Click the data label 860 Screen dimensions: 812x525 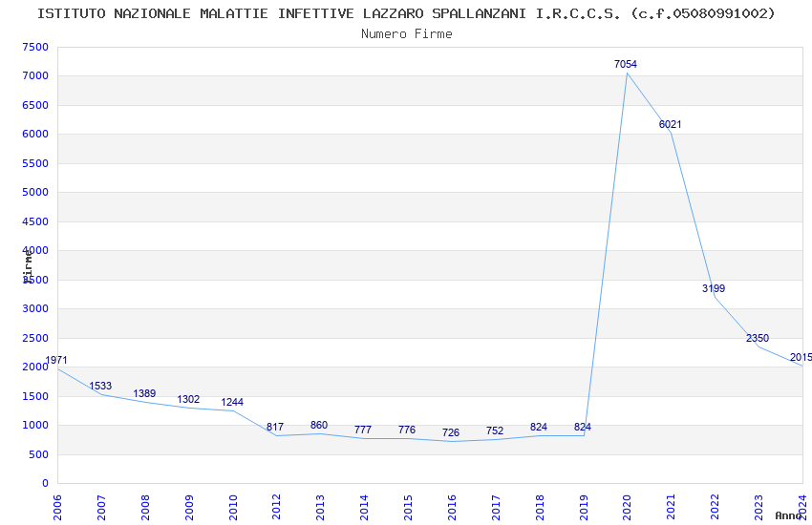[x=319, y=425]
